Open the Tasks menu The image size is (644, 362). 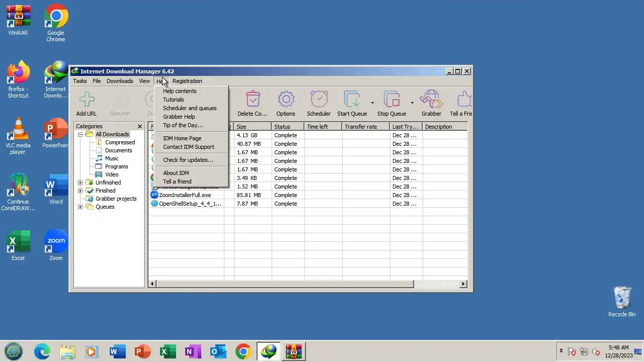point(80,81)
